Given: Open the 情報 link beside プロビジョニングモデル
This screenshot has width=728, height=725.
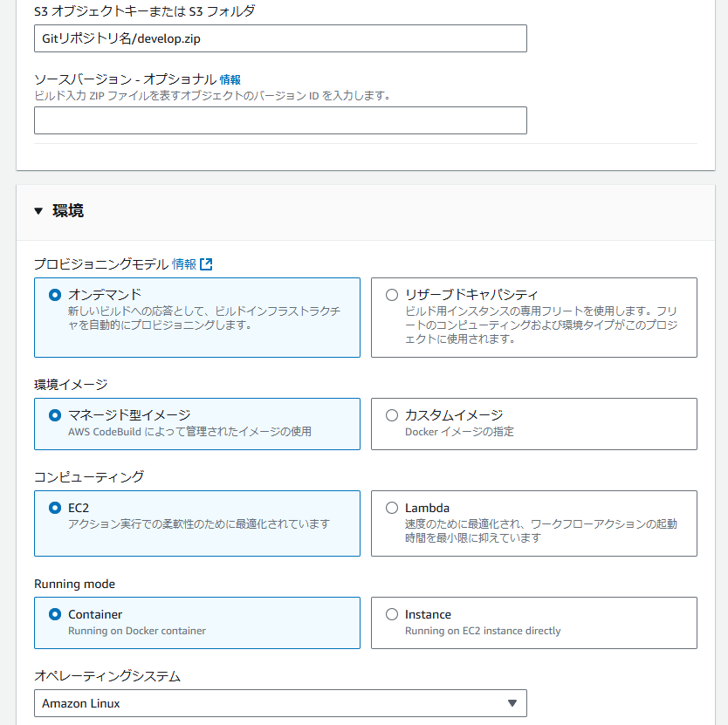Looking at the screenshot, I should (184, 263).
